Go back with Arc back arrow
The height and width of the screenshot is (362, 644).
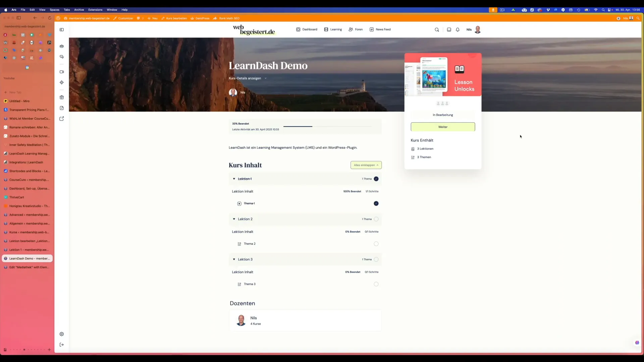(x=35, y=18)
